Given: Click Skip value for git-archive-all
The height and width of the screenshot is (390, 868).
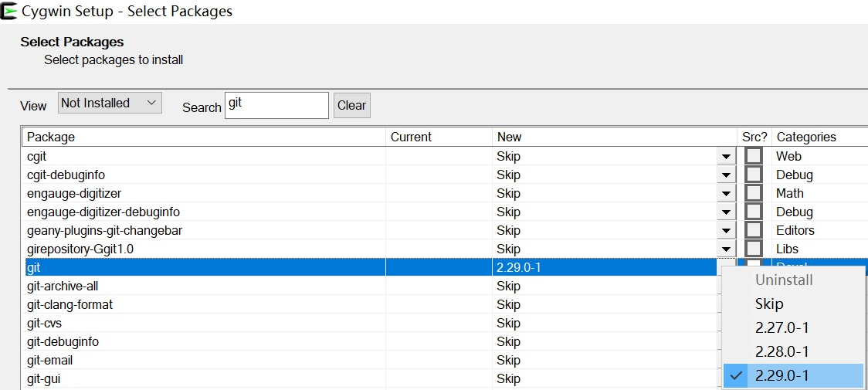Looking at the screenshot, I should click(x=508, y=287).
